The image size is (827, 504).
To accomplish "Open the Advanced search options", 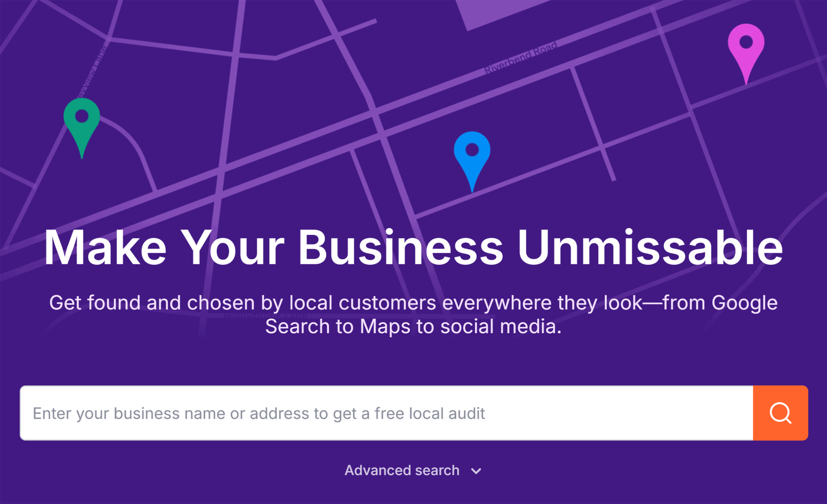I will click(413, 470).
